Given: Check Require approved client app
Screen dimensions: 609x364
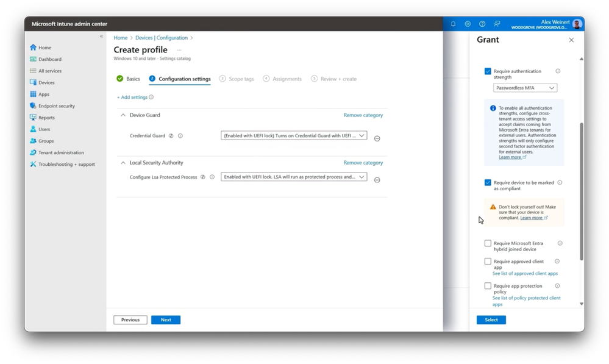Looking at the screenshot, I should point(488,262).
